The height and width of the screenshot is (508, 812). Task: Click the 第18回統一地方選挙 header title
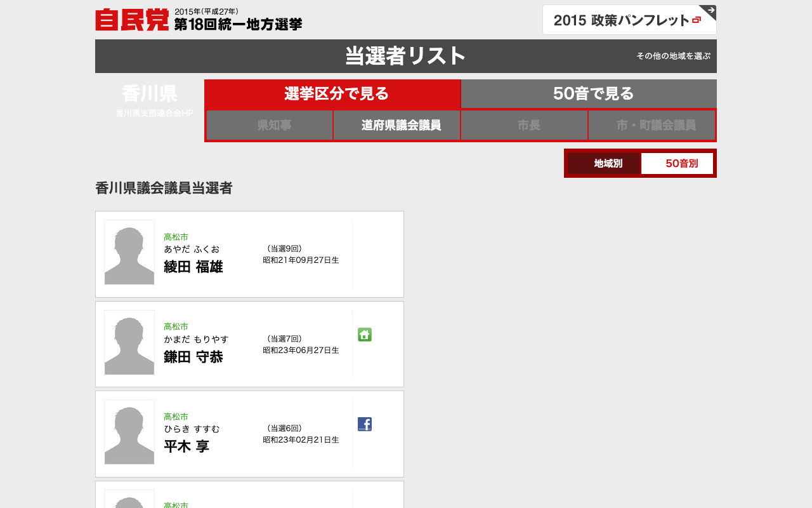coord(238,24)
